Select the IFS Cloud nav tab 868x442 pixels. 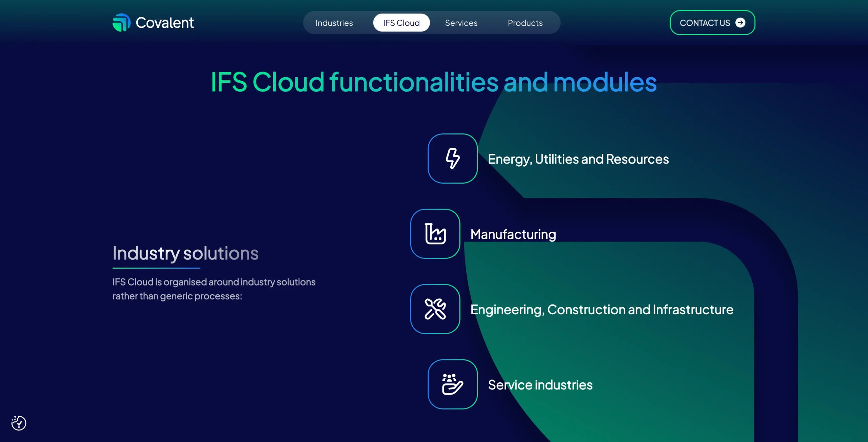pyautogui.click(x=401, y=23)
